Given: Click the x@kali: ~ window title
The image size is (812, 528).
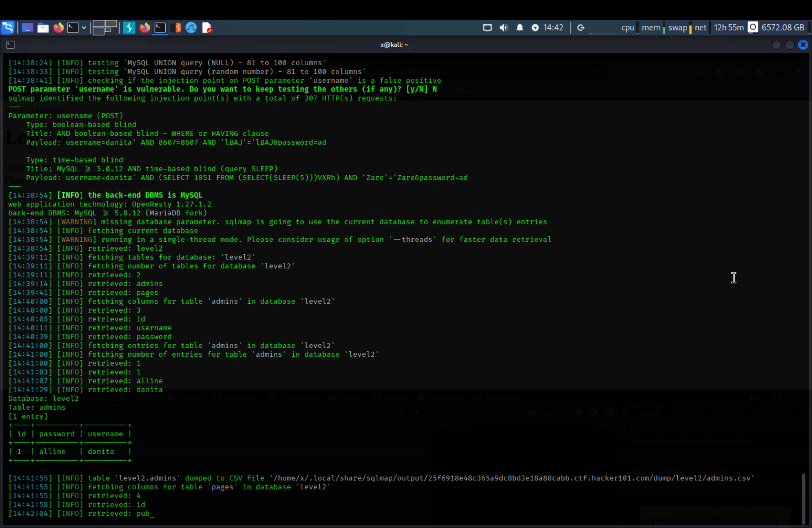Looking at the screenshot, I should tap(394, 45).
